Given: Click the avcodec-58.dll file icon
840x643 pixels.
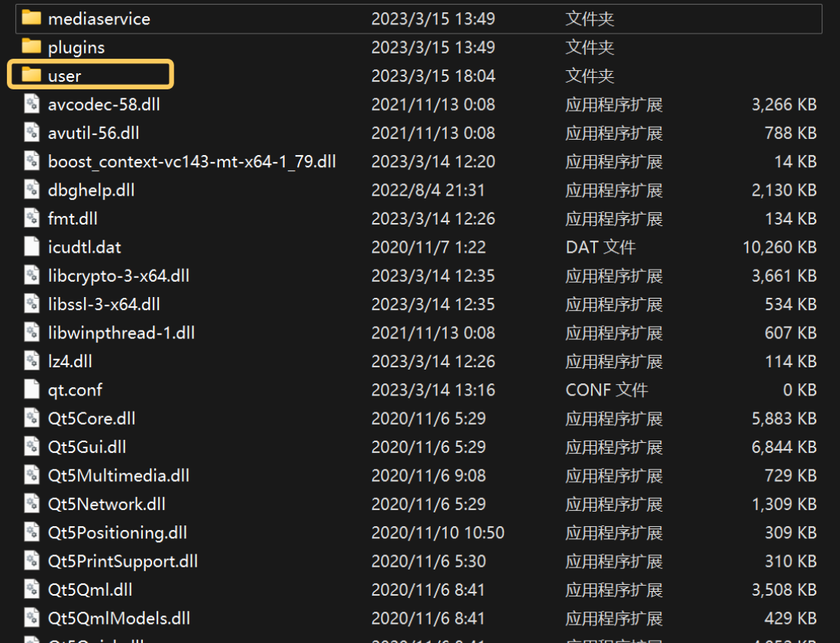Looking at the screenshot, I should point(31,103).
